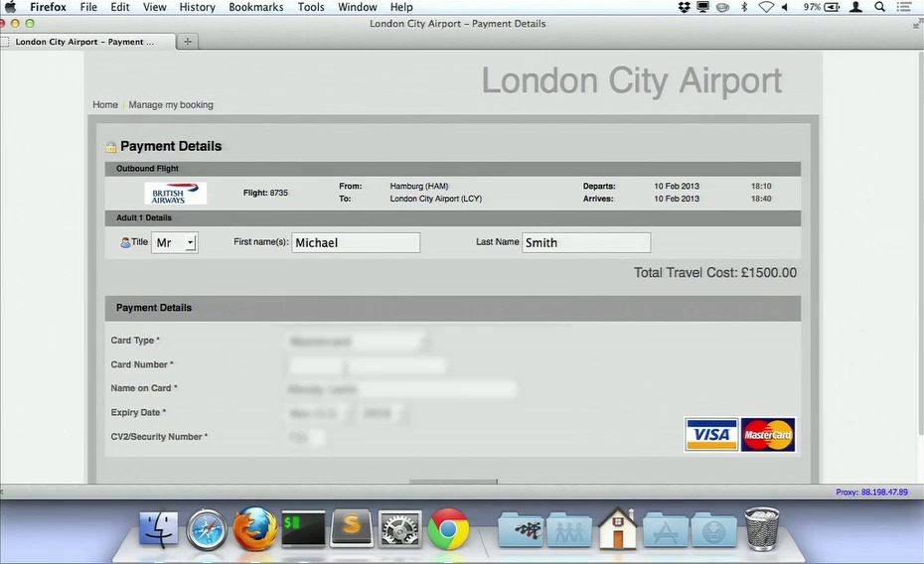Open the Bookmarks menu

click(255, 7)
